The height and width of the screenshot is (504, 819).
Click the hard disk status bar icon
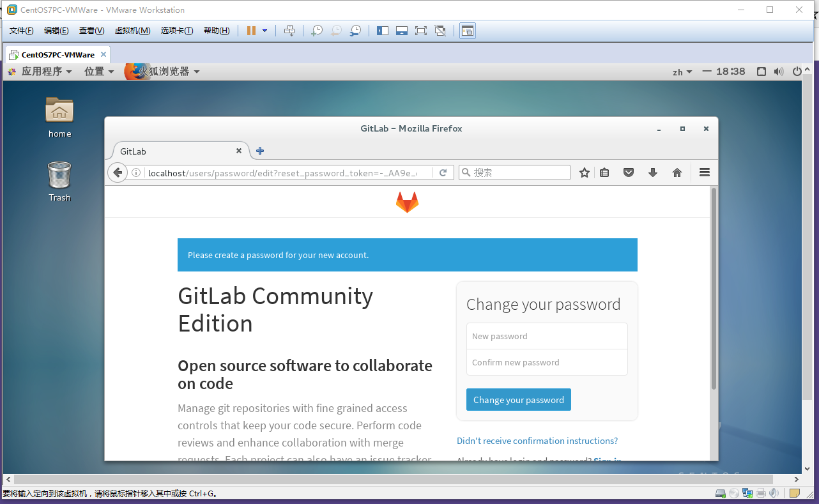pos(721,493)
